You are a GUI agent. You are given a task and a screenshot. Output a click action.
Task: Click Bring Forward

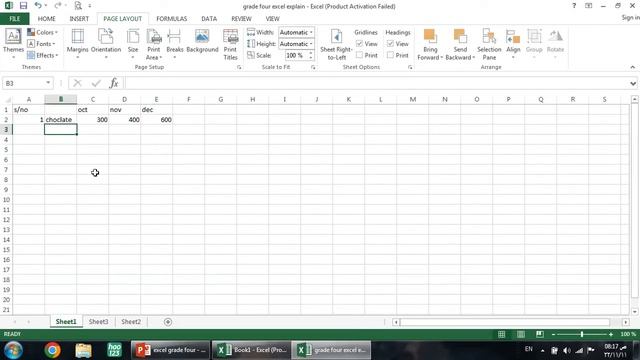click(430, 44)
